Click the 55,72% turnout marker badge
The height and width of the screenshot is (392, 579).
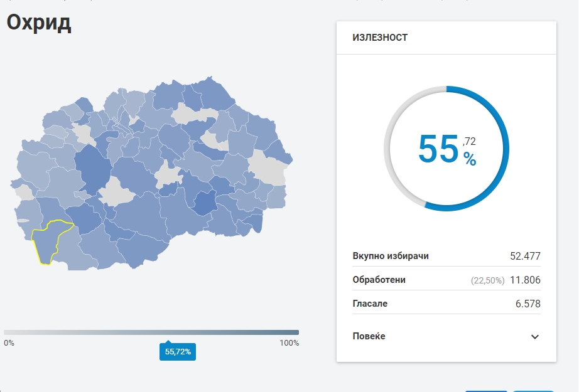pos(178,351)
